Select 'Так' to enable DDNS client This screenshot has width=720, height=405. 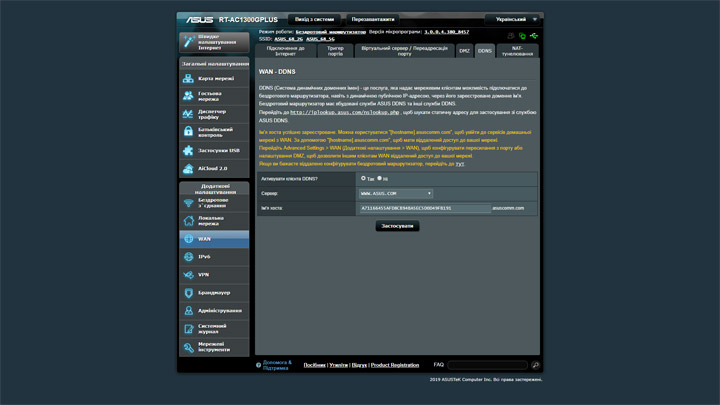click(363, 178)
